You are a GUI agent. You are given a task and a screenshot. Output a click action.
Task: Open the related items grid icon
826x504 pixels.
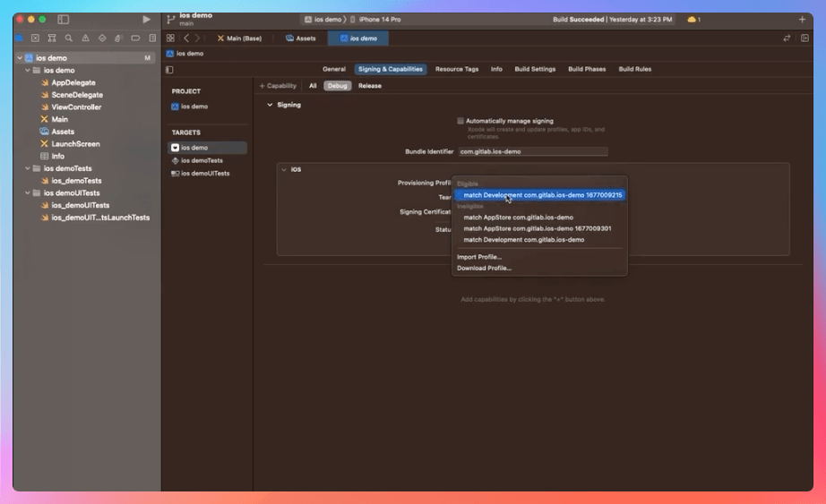170,38
